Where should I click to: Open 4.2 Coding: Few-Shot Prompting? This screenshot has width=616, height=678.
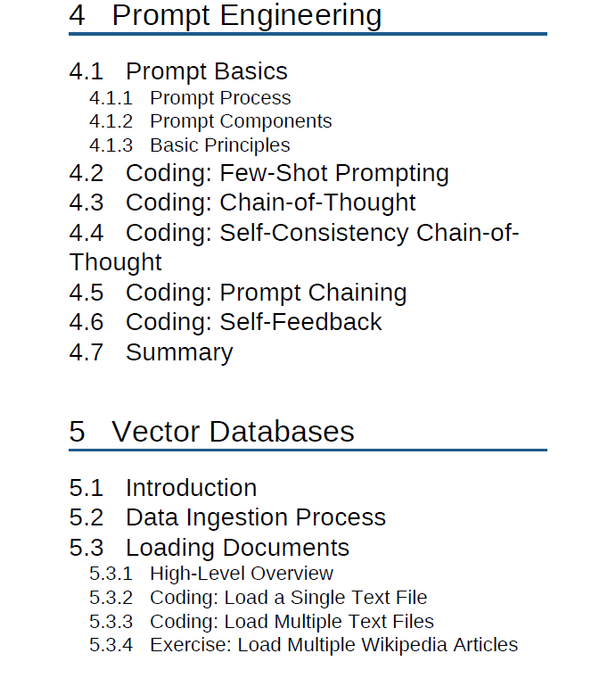(x=259, y=173)
